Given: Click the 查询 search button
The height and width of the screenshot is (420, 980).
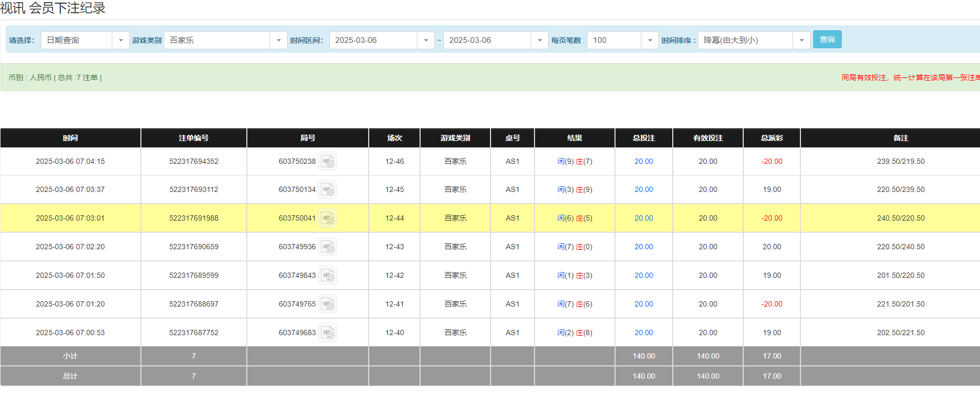Looking at the screenshot, I should pos(827,40).
